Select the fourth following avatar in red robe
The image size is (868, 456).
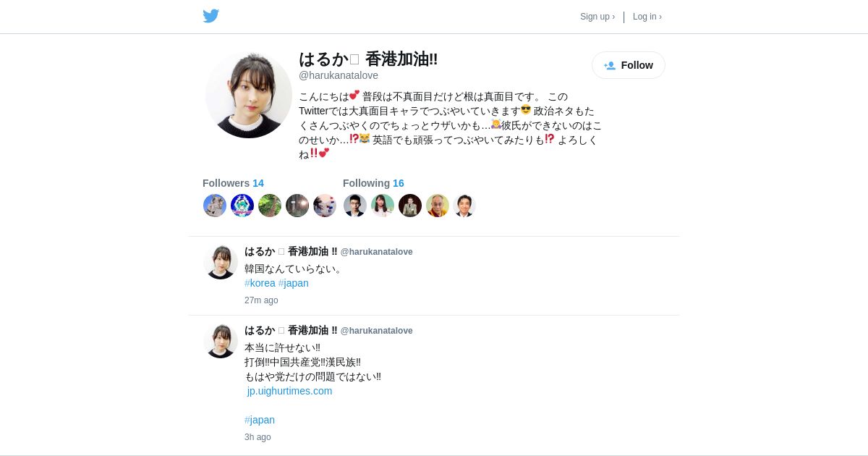(x=438, y=206)
